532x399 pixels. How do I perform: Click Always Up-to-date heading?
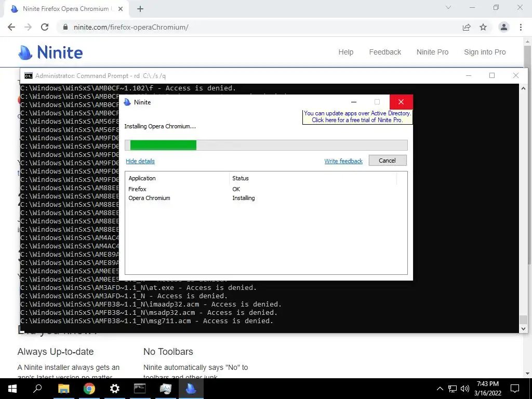tap(55, 352)
